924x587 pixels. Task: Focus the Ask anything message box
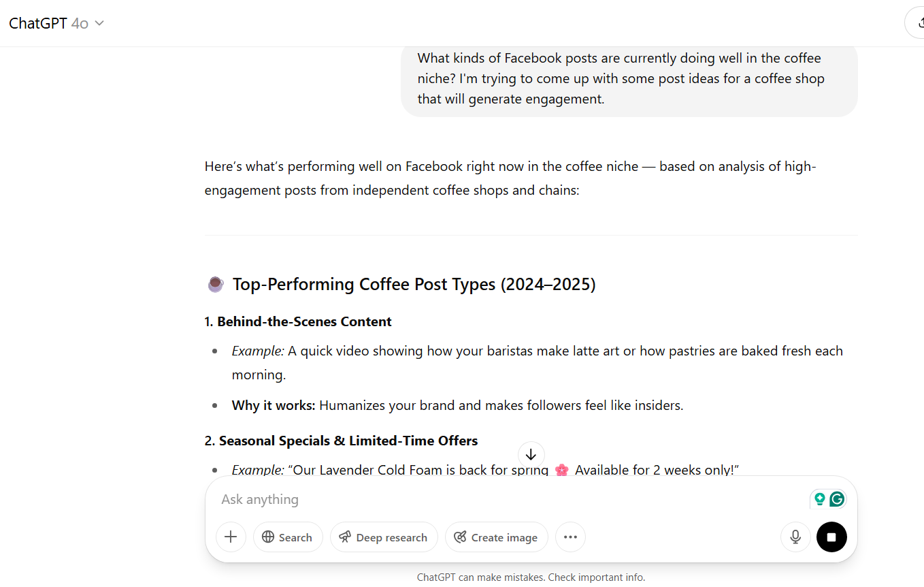(510, 499)
